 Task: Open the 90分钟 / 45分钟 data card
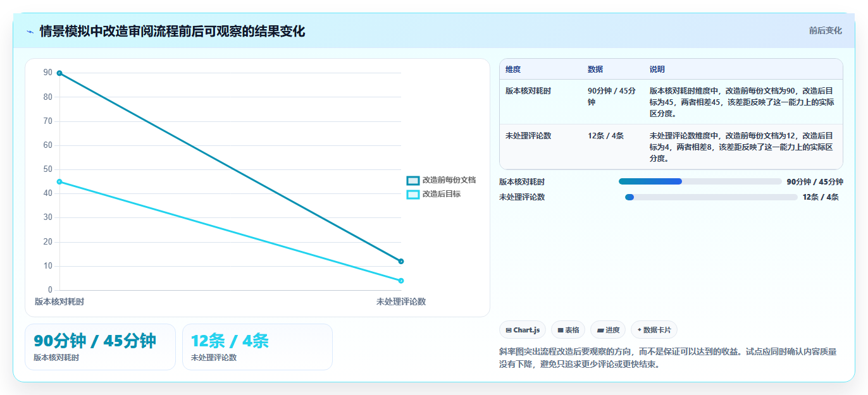(100, 347)
